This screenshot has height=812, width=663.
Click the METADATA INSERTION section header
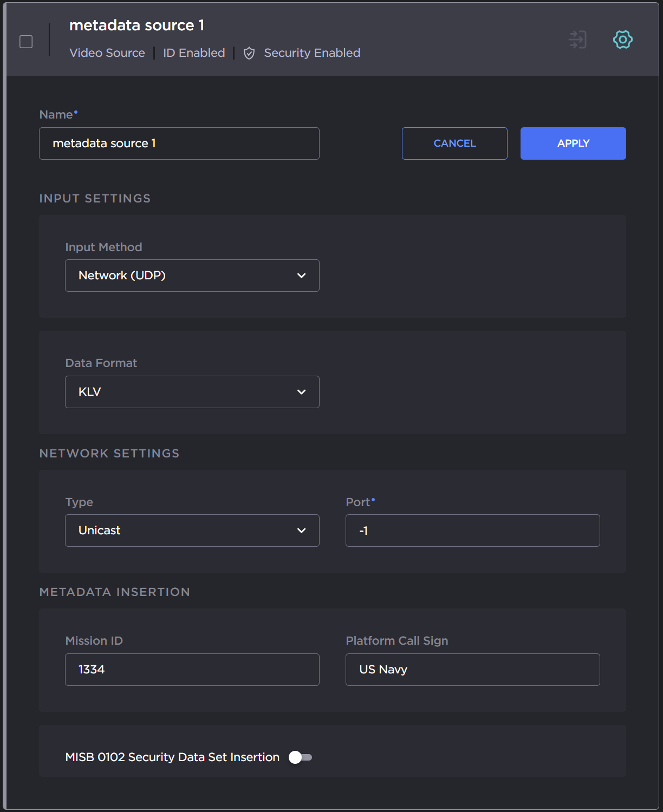tap(114, 592)
